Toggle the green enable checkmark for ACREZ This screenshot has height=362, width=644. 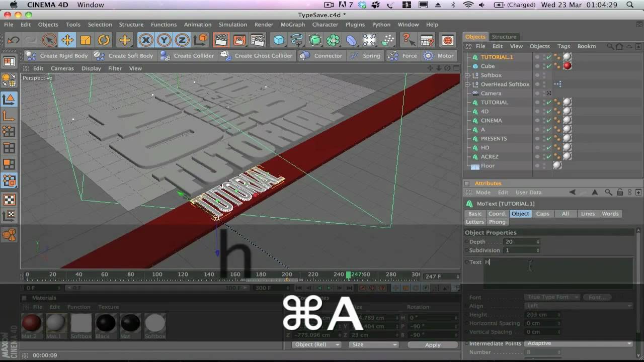click(x=549, y=156)
